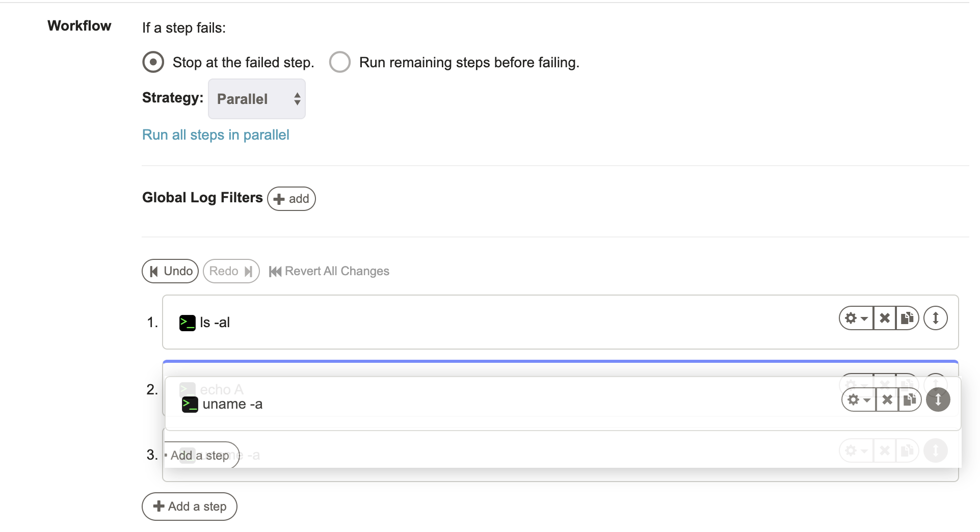Select 'Stop at the failed step' option
Viewport: 980px width, 532px height.
coord(153,62)
